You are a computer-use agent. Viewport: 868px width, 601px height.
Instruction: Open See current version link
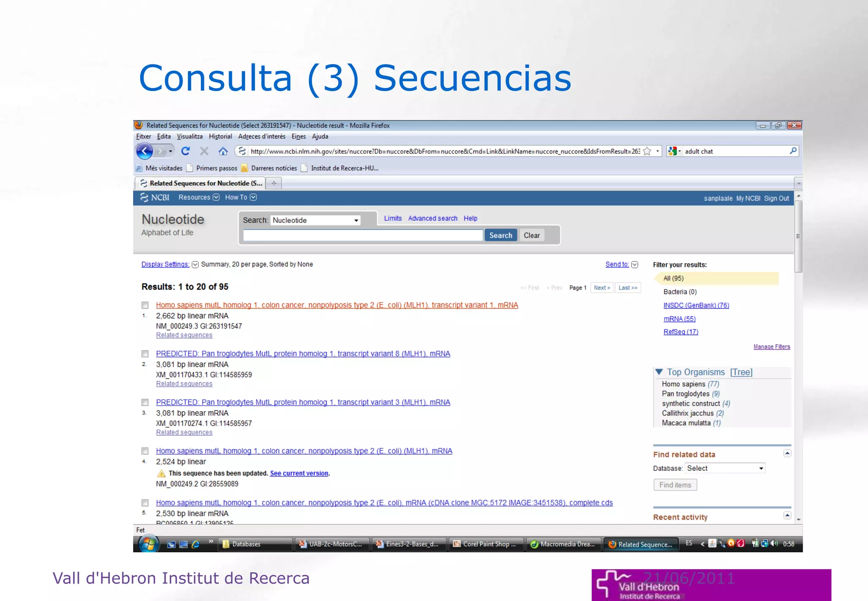299,473
